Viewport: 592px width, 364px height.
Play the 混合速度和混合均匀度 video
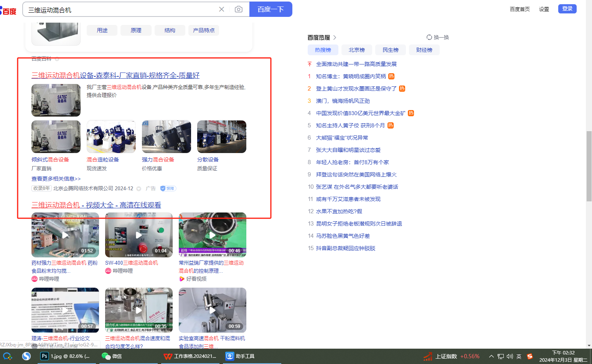pyautogui.click(x=139, y=310)
